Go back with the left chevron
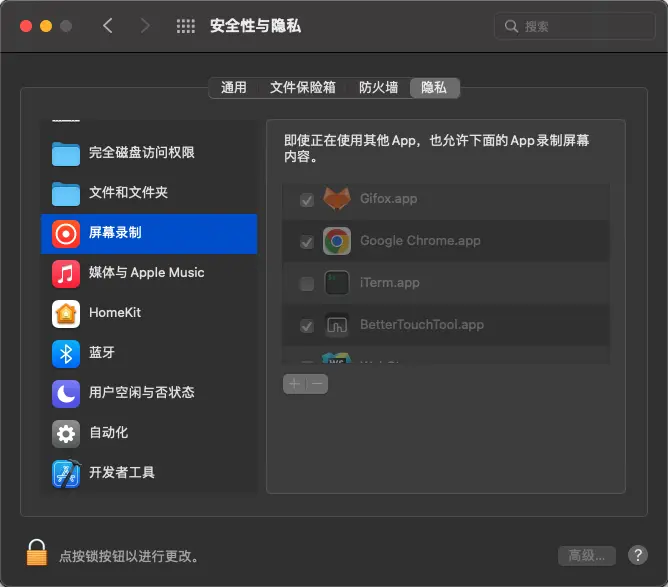This screenshot has height=587, width=668. [x=108, y=26]
